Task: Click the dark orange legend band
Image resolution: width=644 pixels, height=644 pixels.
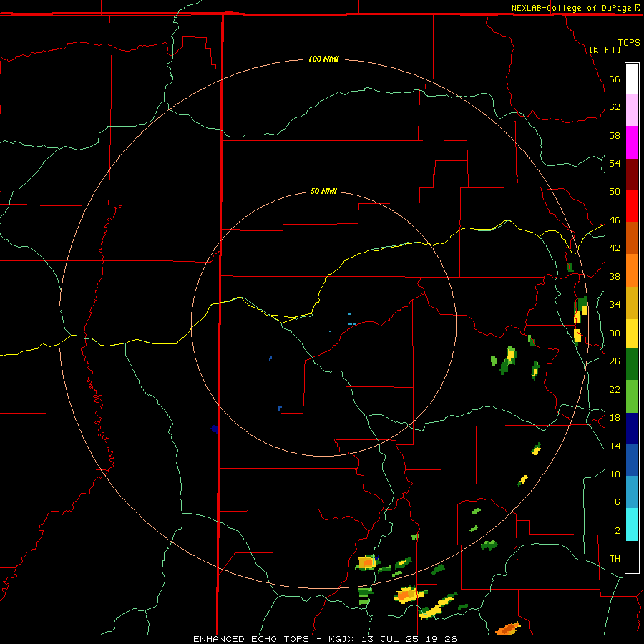Action: point(632,238)
